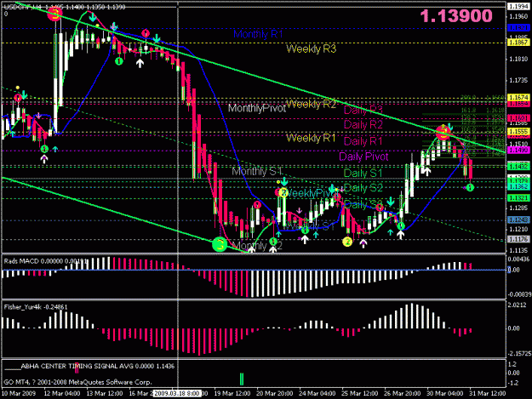This screenshot has height=399, width=532.
Task: Click the 10 Mar 2009 date on time axis
Action: (x=19, y=394)
